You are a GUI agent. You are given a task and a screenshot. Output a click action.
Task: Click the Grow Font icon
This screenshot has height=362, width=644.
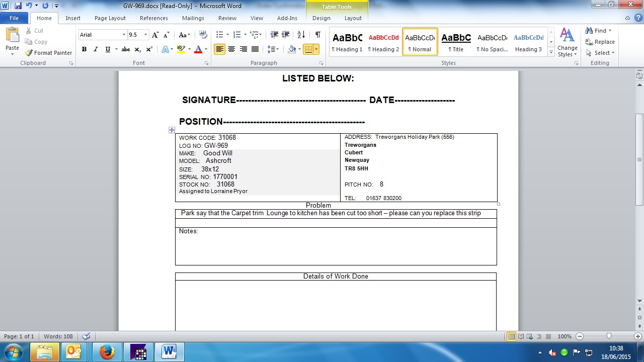tap(155, 35)
